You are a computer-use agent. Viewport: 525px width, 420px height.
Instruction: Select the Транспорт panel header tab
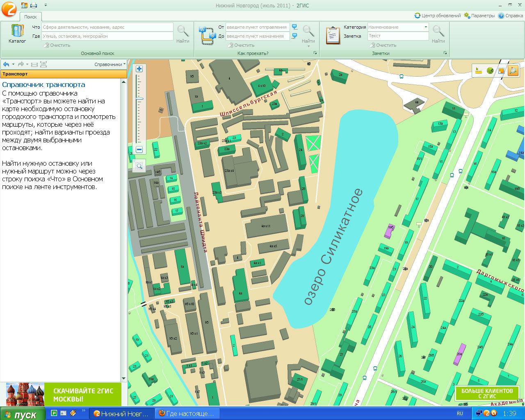click(x=63, y=74)
